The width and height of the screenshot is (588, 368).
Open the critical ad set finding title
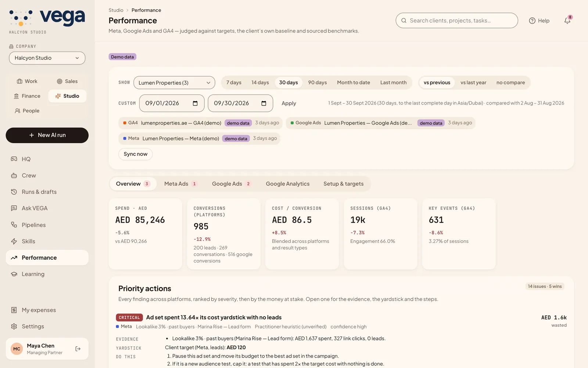[x=214, y=318]
